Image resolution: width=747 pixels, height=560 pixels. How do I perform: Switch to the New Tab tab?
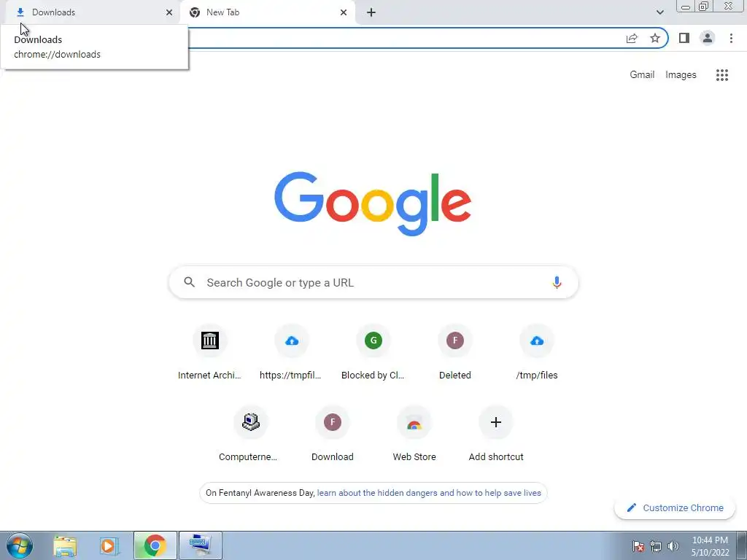point(267,12)
